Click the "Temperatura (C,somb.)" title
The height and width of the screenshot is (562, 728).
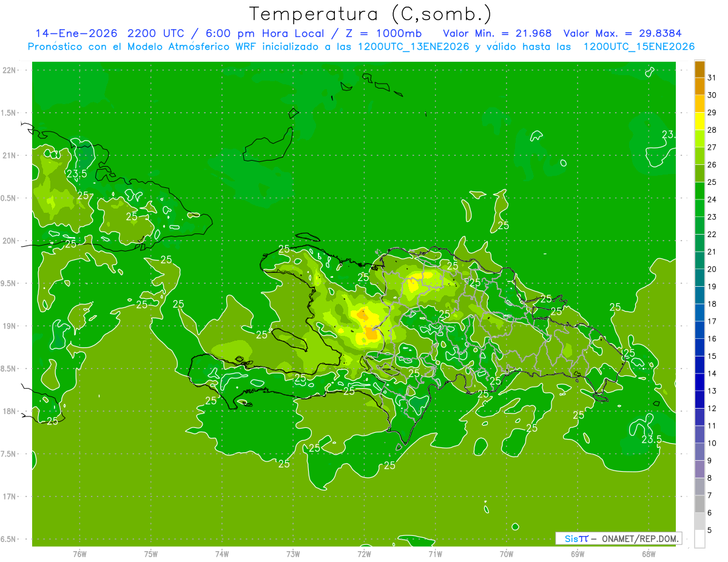point(370,13)
